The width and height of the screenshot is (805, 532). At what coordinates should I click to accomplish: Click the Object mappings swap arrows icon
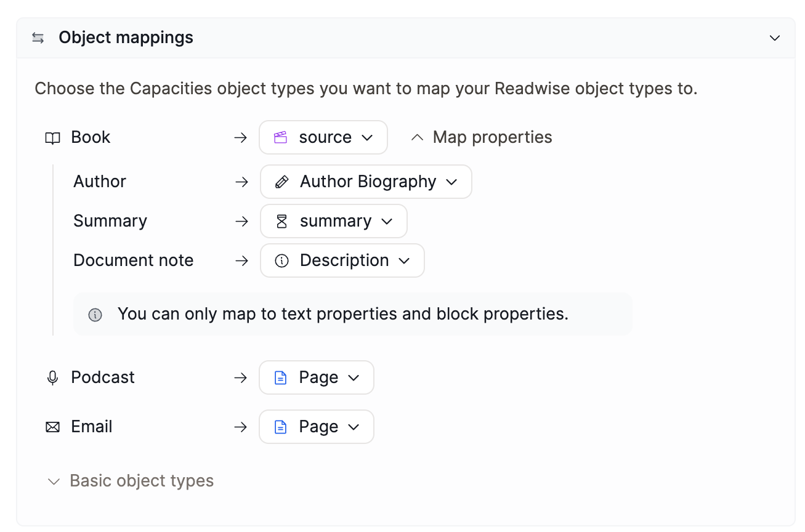pos(38,38)
